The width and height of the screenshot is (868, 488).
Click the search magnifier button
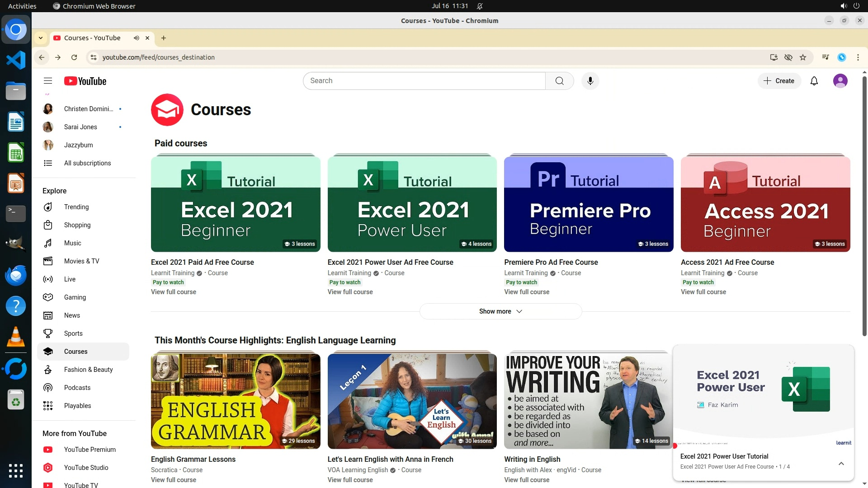[x=559, y=81]
